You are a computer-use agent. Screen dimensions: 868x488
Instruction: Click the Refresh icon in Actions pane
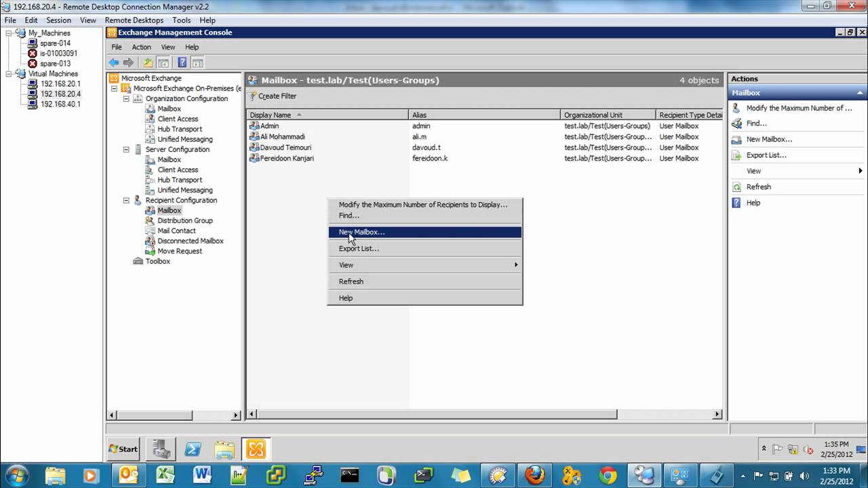(x=736, y=186)
